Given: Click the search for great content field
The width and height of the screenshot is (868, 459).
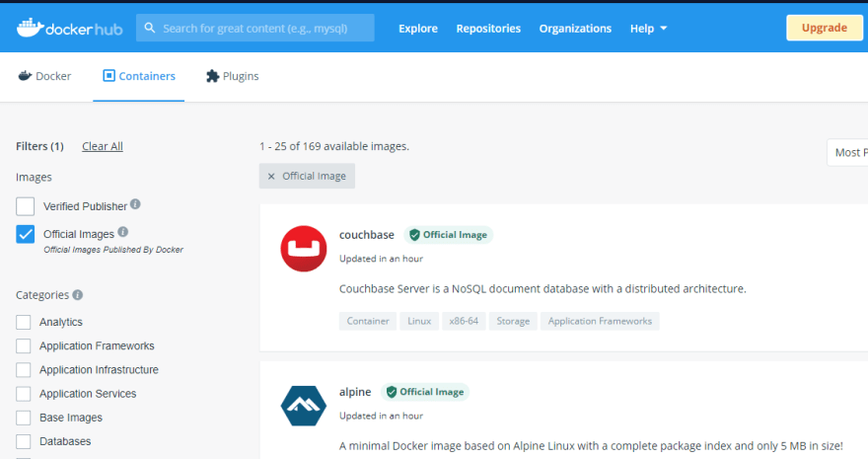Looking at the screenshot, I should click(x=255, y=28).
